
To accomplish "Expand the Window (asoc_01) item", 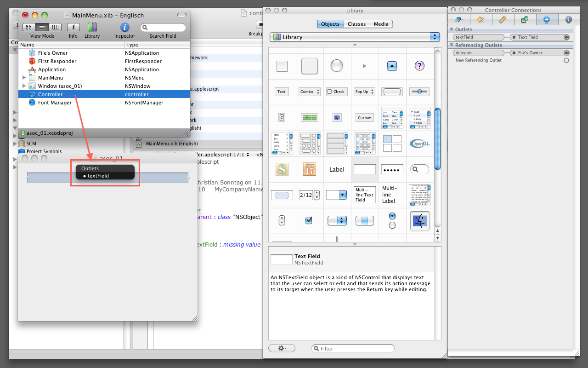I will (x=24, y=86).
